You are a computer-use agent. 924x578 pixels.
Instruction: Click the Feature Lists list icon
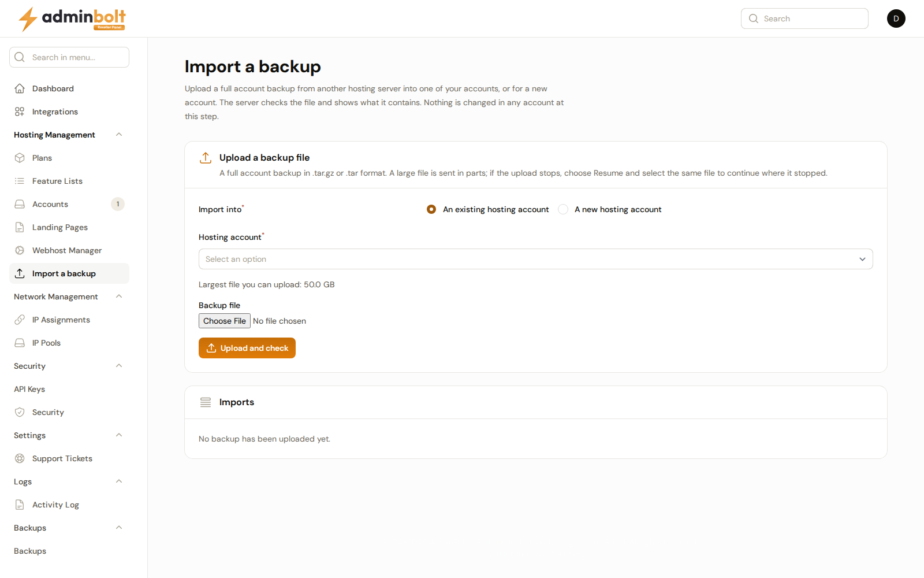tap(20, 181)
